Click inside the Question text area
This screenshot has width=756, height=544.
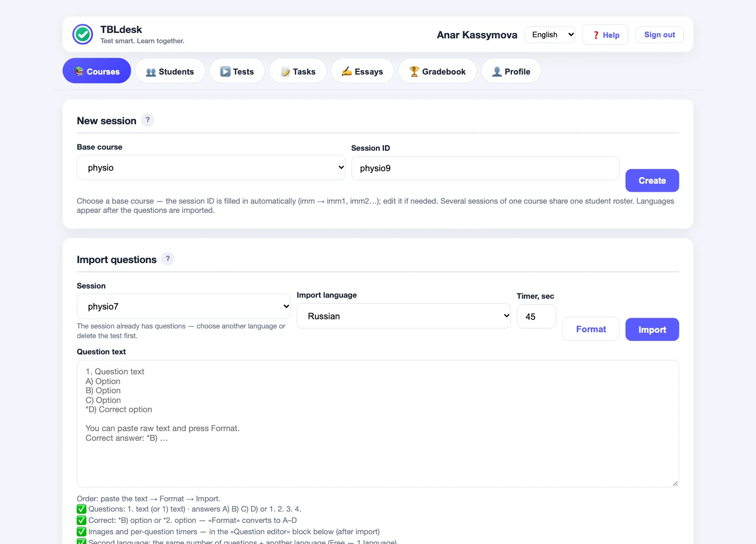(x=377, y=424)
